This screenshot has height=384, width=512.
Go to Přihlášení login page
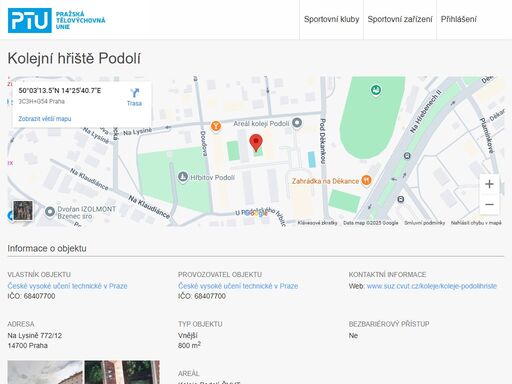coord(458,19)
